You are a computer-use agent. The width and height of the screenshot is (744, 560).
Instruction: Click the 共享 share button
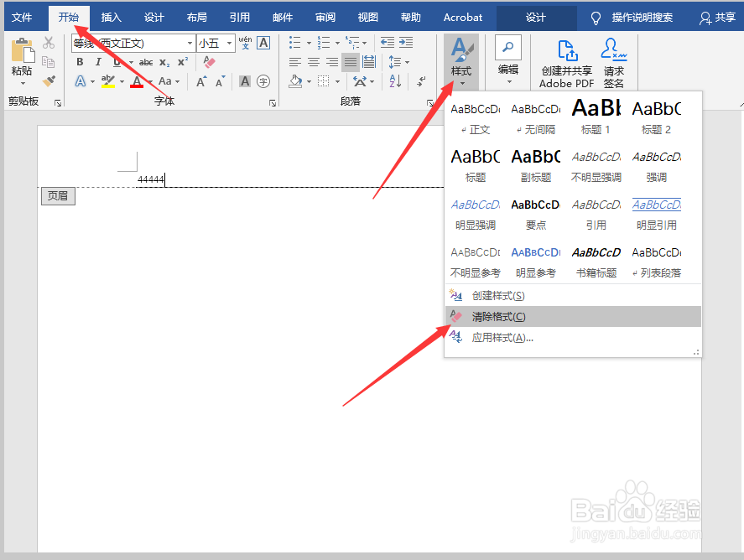click(717, 18)
